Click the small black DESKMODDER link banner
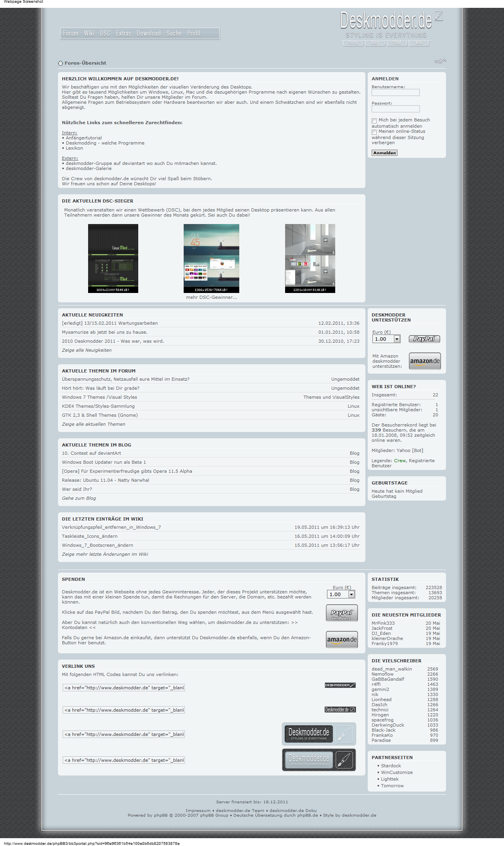The image size is (504, 846). pos(340,685)
